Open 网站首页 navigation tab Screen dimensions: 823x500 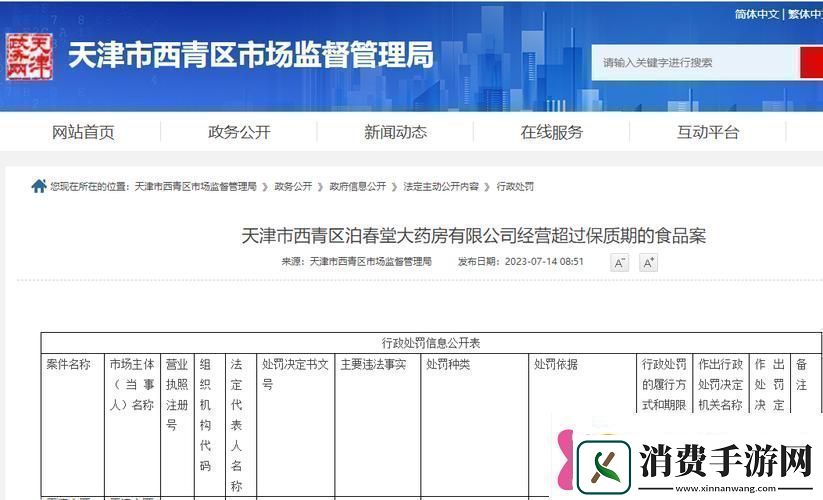click(83, 132)
